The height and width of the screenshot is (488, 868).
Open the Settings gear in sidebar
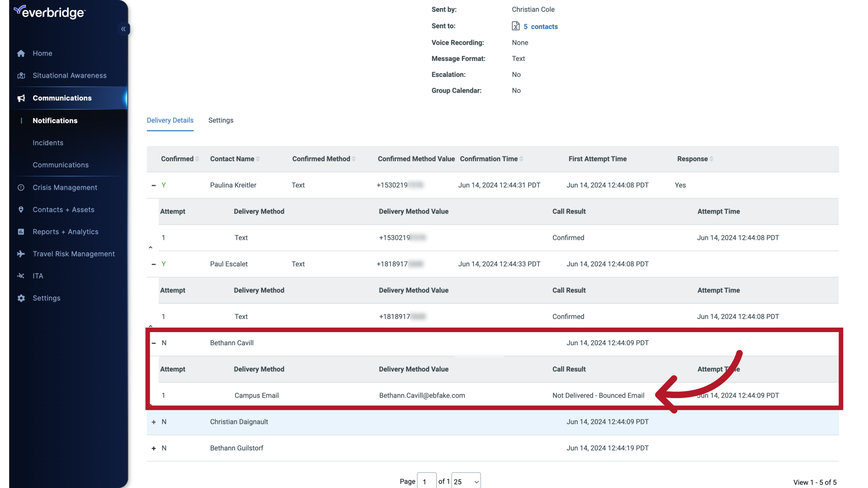tap(21, 298)
